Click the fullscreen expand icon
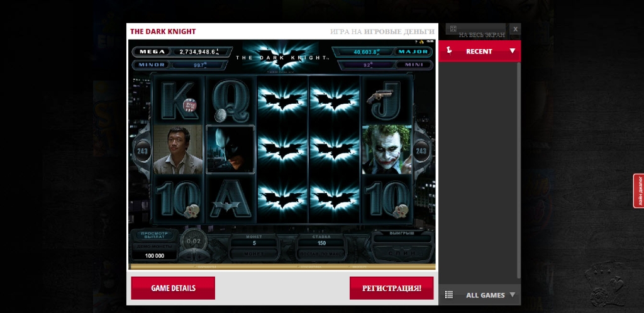The width and height of the screenshot is (644, 313). [453, 29]
